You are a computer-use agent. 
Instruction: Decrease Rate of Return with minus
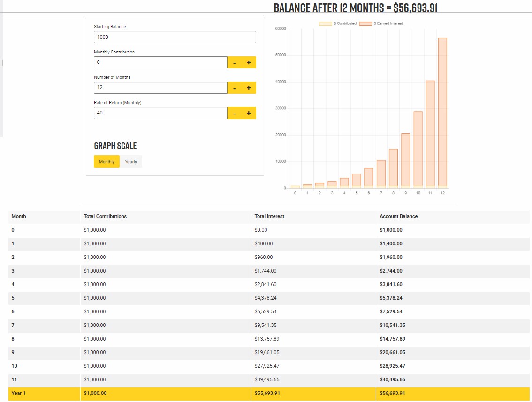(235, 113)
